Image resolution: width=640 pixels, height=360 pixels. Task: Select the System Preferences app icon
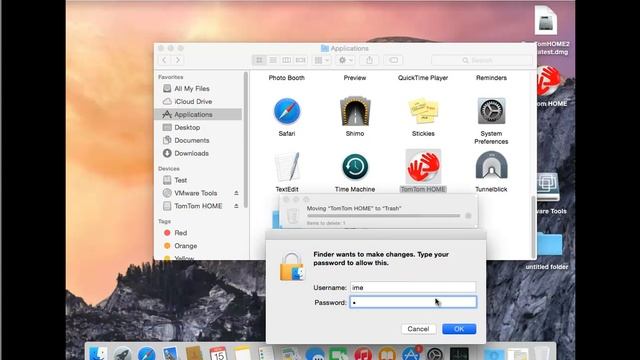pyautogui.click(x=491, y=111)
